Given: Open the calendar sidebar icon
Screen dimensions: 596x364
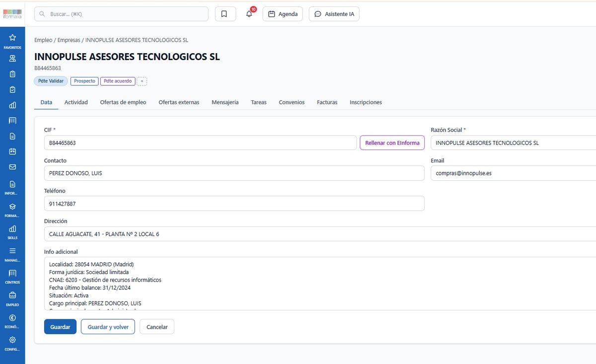Looking at the screenshot, I should 12,151.
